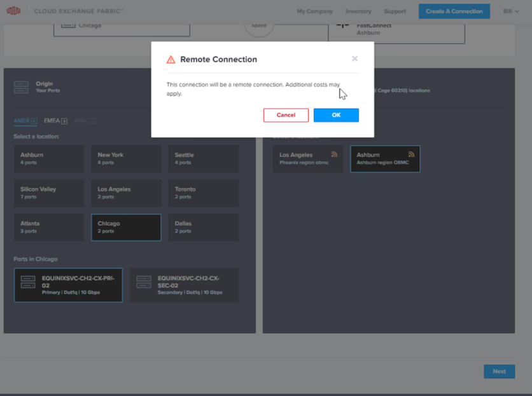Viewport: 532px width, 396px height.
Task: Click server icon on EQUINIXSVC-CH2-CX-PRI-02 port
Action: click(28, 282)
